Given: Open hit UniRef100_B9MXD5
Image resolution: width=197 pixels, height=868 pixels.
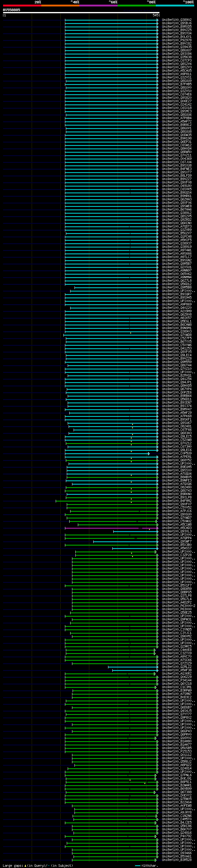Looking at the screenshot, I should click(177, 26).
